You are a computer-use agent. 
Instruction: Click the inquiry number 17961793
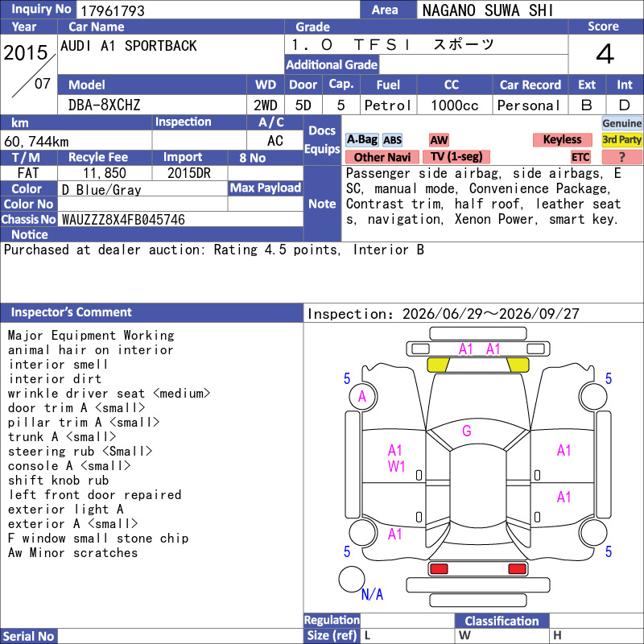point(113,10)
